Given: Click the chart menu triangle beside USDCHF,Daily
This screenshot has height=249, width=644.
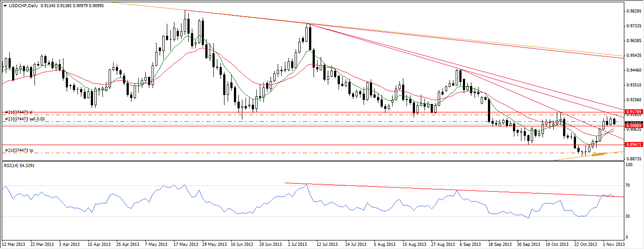Looking at the screenshot, I should (4, 5).
